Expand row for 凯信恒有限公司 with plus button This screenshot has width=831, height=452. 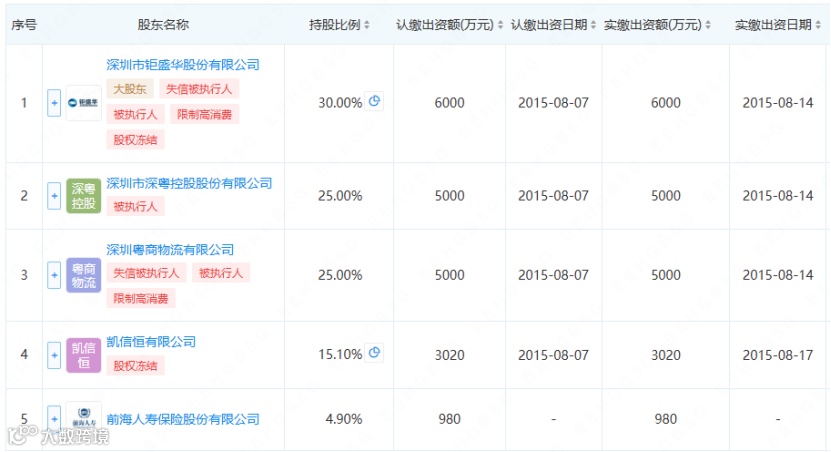click(x=54, y=354)
